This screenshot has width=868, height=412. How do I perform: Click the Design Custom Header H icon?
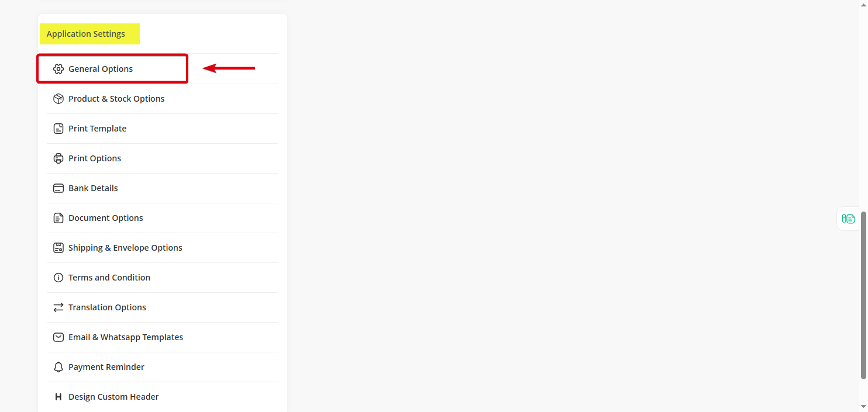click(x=58, y=397)
